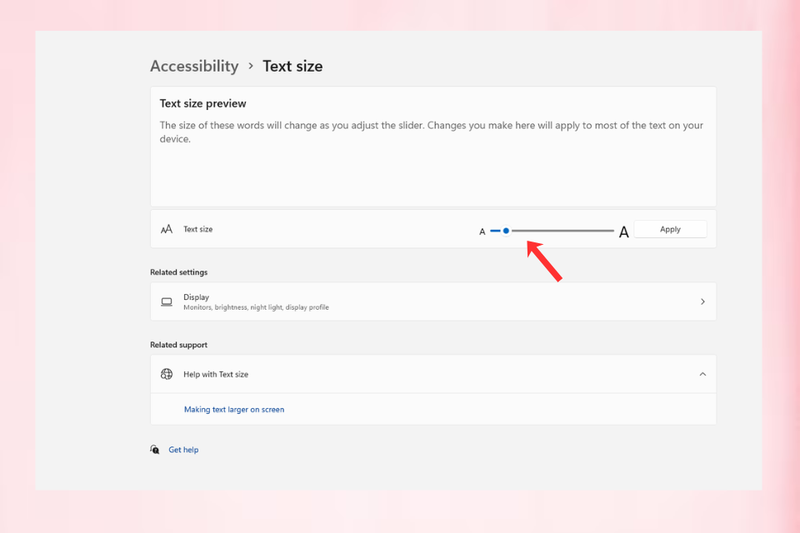Screen dimensions: 800x533
Task: Click the Accessibility breadcrumb link
Action: (x=194, y=66)
